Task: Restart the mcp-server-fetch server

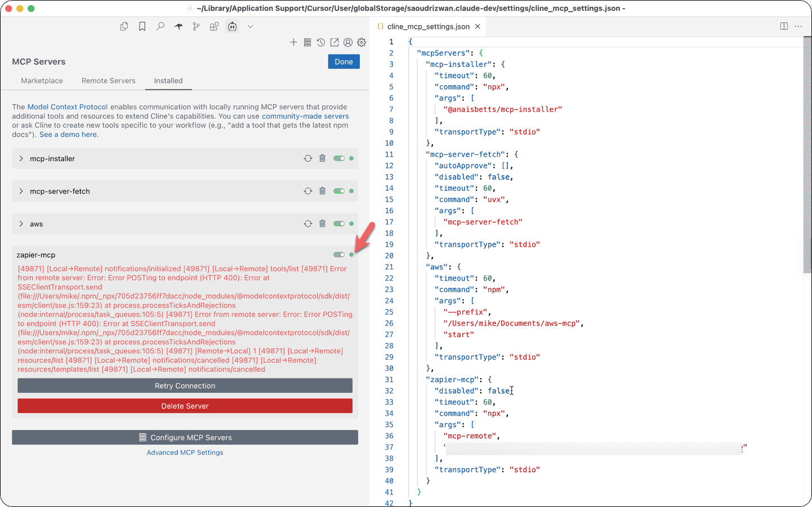Action: (x=308, y=191)
